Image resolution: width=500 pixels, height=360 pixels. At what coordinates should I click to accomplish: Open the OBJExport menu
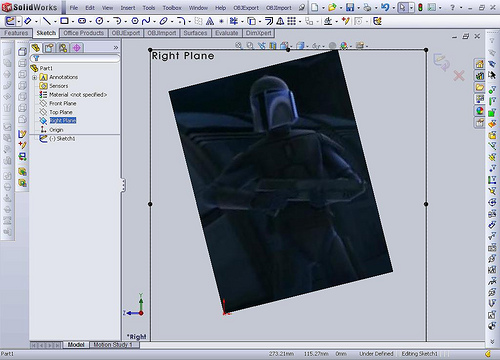tap(246, 8)
